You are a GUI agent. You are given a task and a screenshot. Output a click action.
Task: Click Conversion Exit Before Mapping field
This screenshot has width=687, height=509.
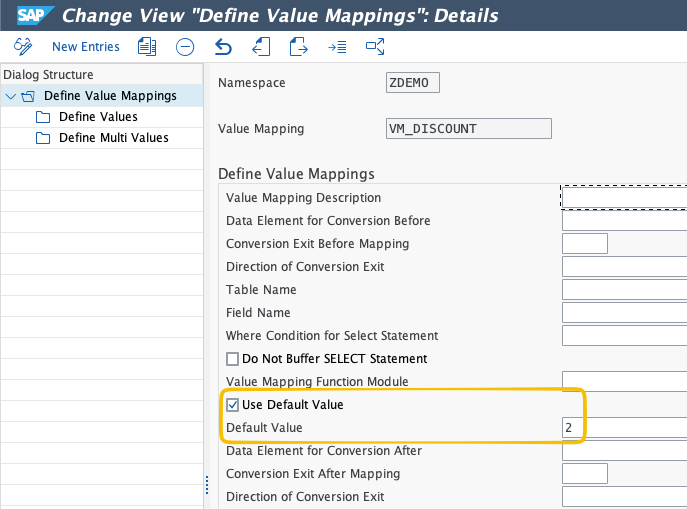coord(584,244)
